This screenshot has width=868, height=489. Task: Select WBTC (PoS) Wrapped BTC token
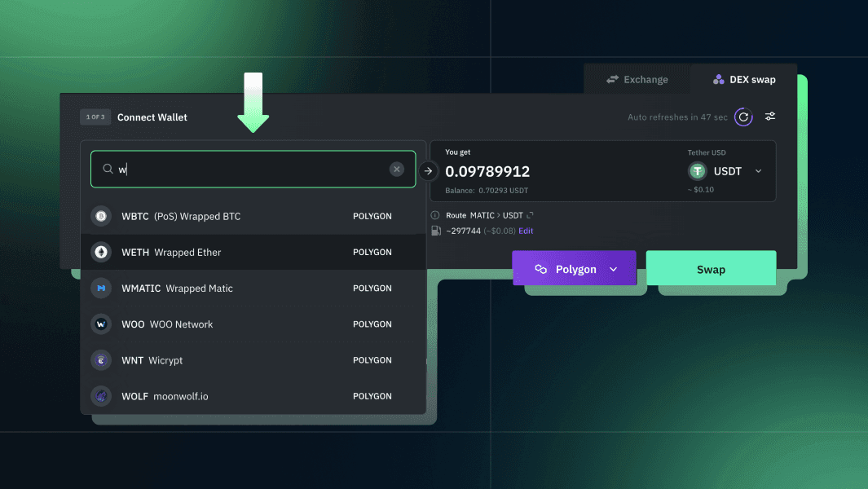(x=253, y=216)
